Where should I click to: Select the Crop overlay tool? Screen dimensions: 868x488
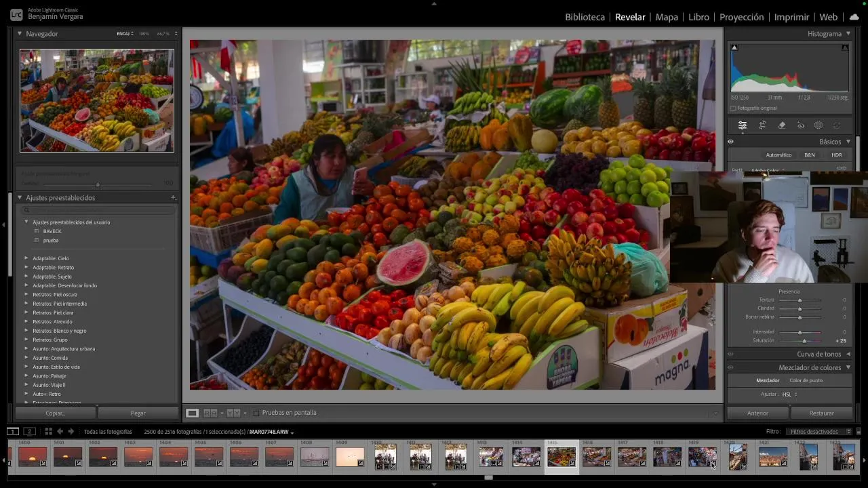pyautogui.click(x=762, y=125)
